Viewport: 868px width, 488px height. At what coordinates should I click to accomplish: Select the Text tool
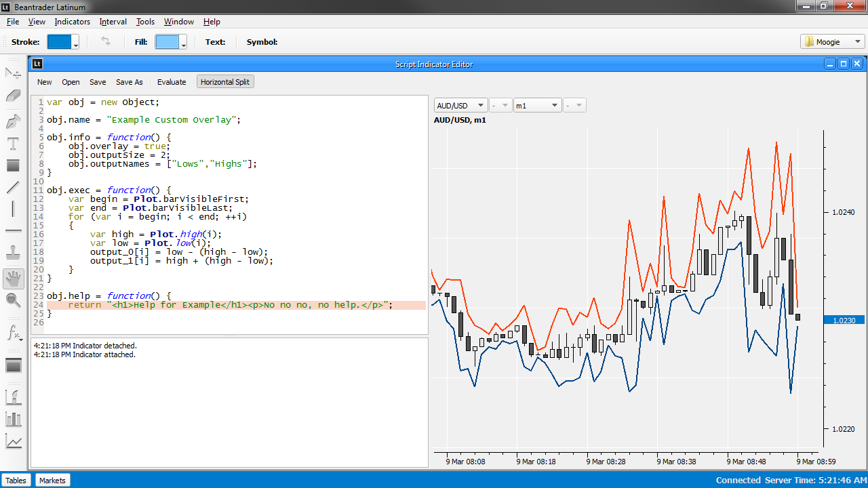pos(13,144)
